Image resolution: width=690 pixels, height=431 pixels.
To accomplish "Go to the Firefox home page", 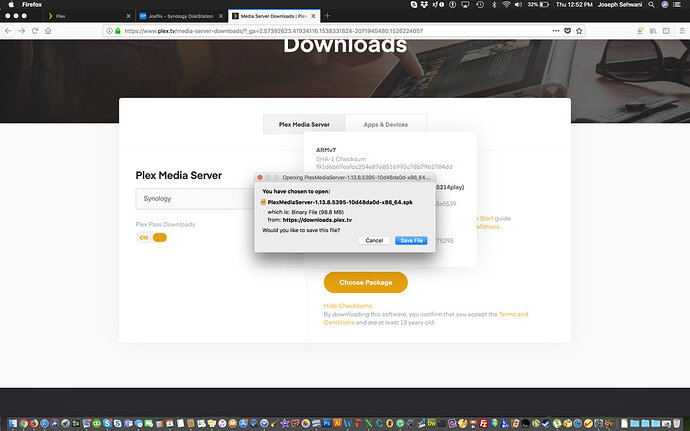I will point(48,31).
